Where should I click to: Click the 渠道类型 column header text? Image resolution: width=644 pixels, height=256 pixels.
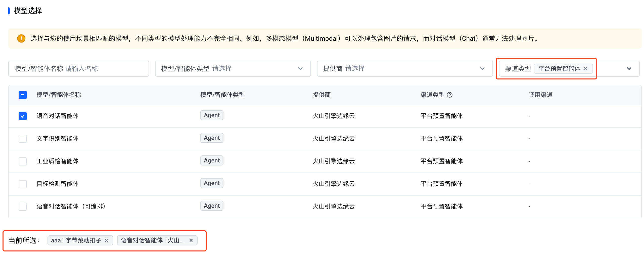[433, 95]
